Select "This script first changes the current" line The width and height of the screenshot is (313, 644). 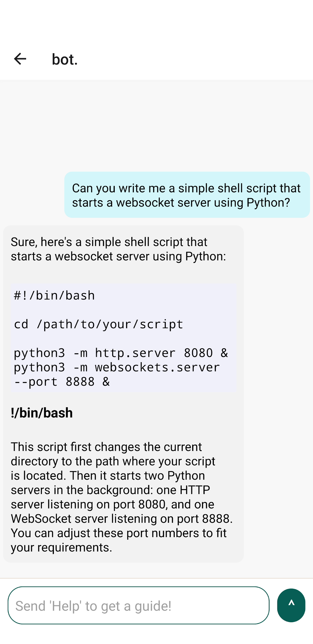point(106,447)
